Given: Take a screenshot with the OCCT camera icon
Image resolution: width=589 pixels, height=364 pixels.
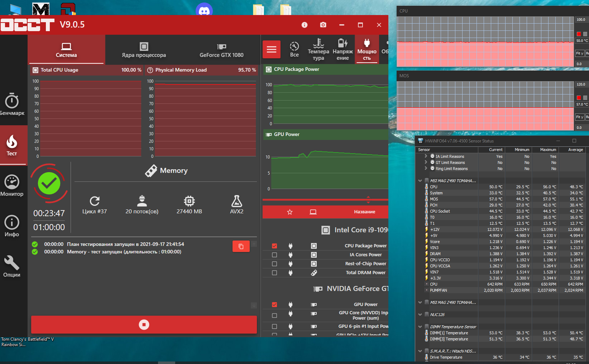Looking at the screenshot, I should pos(323,25).
